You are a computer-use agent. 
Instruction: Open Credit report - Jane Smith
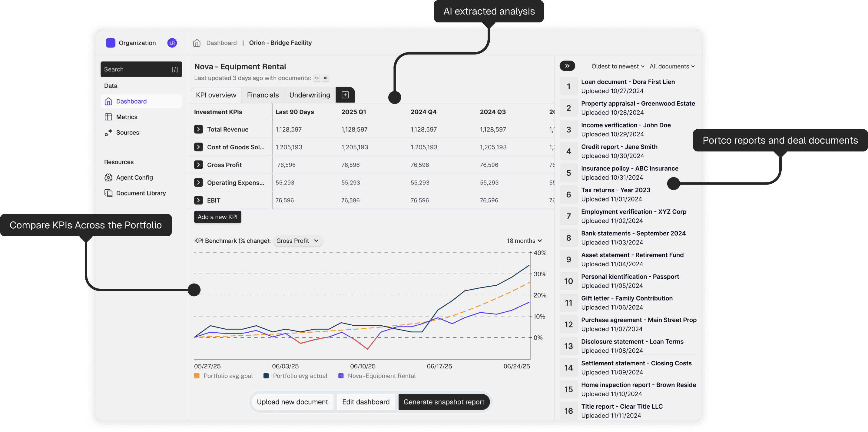[628, 151]
